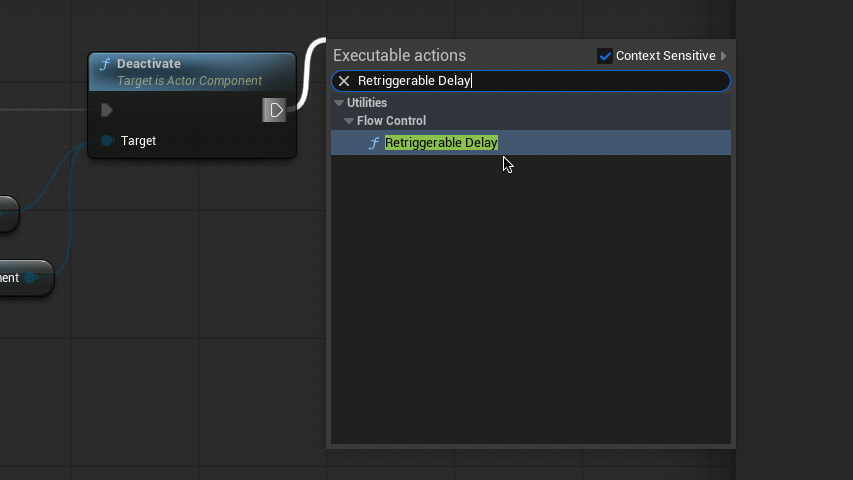Select the Deactivate node by its title
The height and width of the screenshot is (480, 853).
[149, 64]
